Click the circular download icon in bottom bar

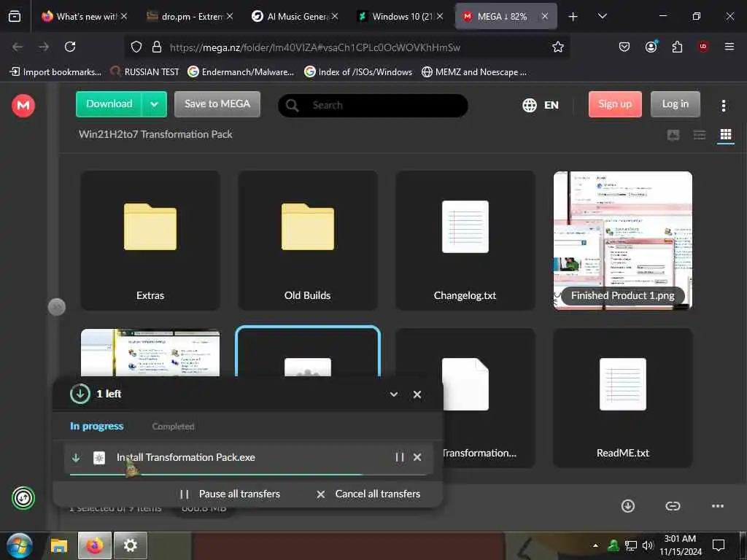[x=628, y=506]
